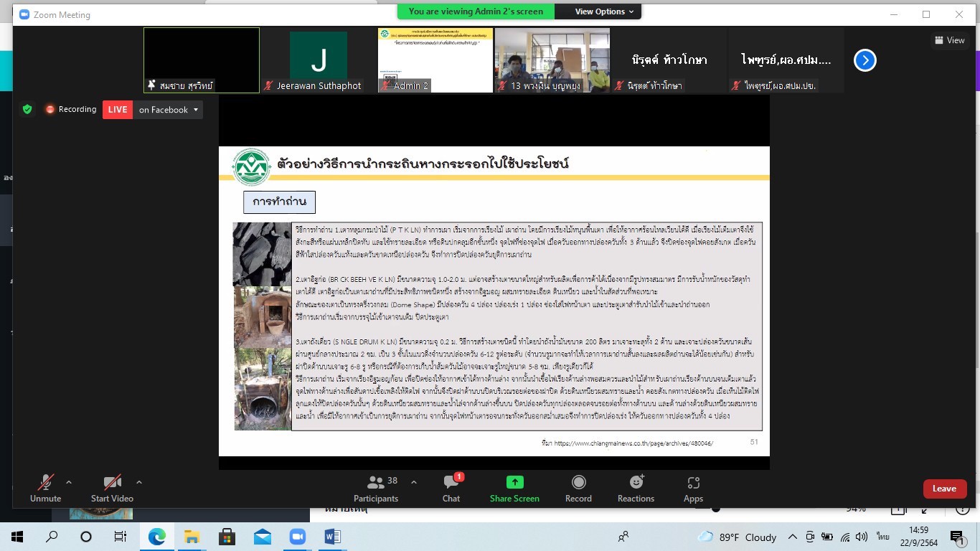
Task: Click the brick kiln photo
Action: tap(263, 317)
